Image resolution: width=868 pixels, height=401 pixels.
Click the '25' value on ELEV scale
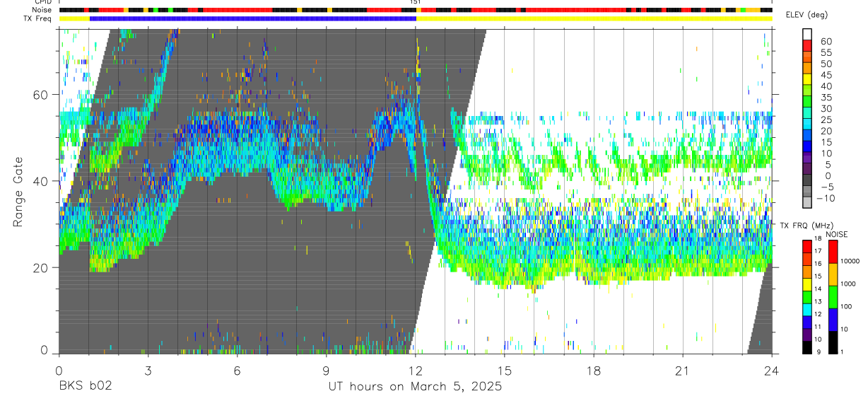[825, 120]
